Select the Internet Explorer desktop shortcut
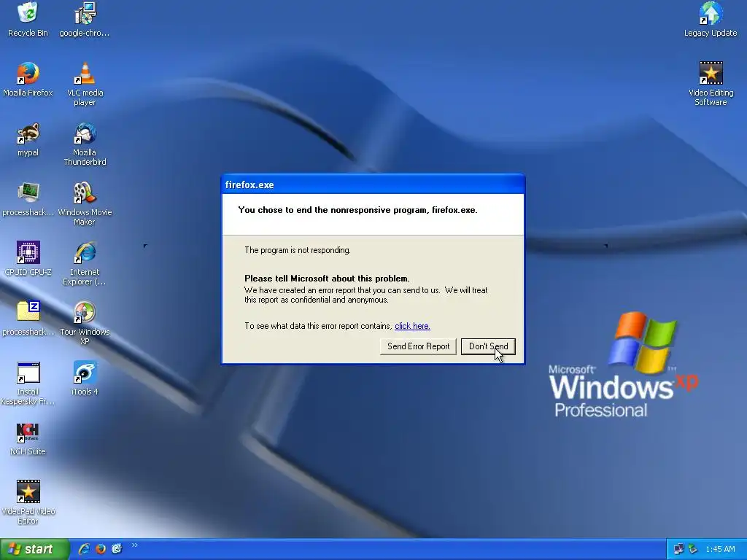This screenshot has width=747, height=560. (x=85, y=264)
